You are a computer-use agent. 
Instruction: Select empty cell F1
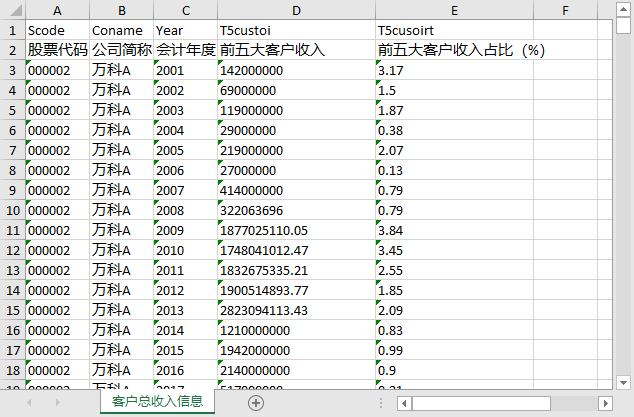coord(565,30)
